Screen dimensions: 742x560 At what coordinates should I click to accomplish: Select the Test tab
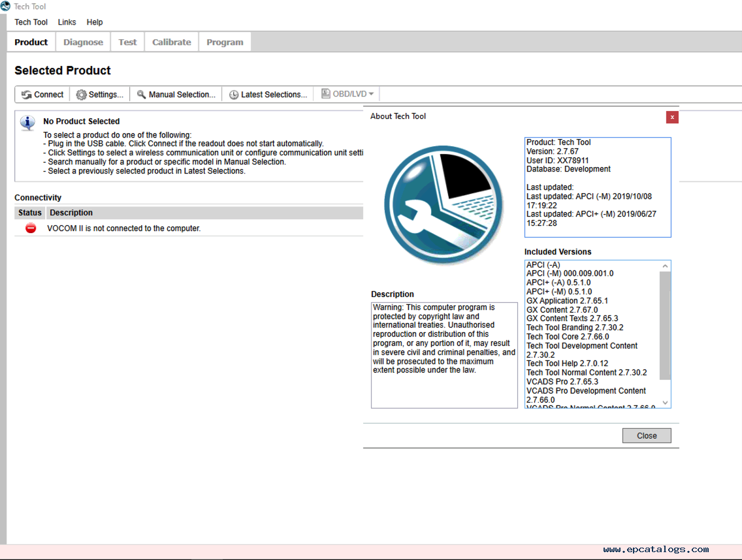tap(127, 42)
